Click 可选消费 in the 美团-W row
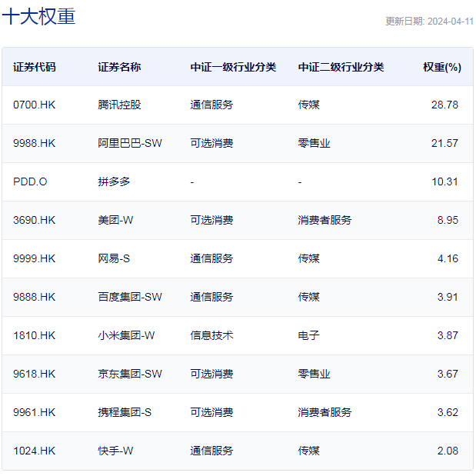The width and height of the screenshot is (476, 476). (x=211, y=220)
